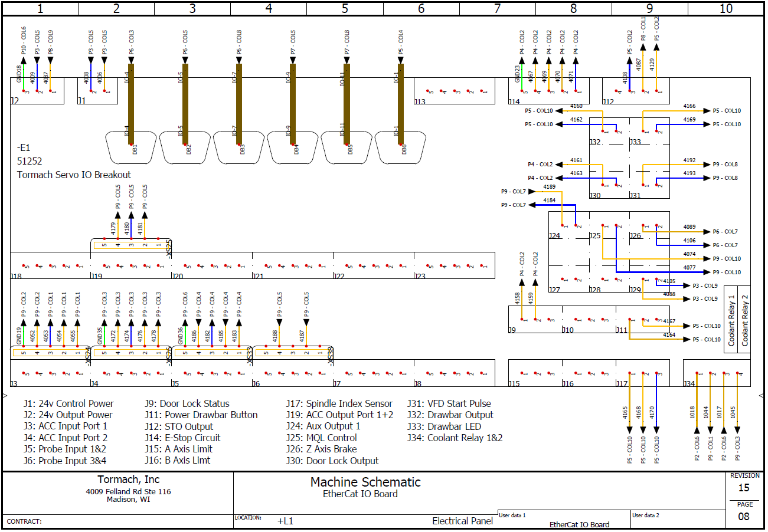Click column header 5 in top ruler

click(x=345, y=8)
